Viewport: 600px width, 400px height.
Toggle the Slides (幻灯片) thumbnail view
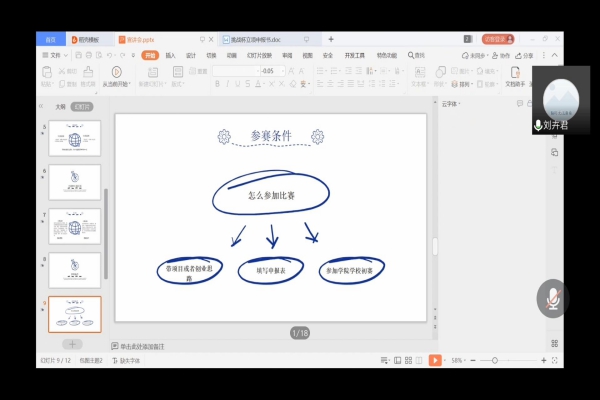82,106
